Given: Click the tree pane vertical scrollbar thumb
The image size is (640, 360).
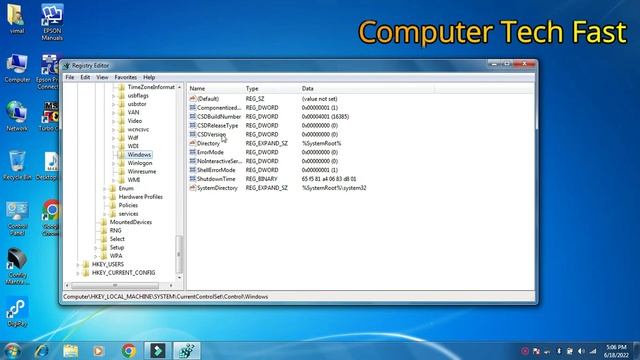Looking at the screenshot, I should tap(179, 254).
